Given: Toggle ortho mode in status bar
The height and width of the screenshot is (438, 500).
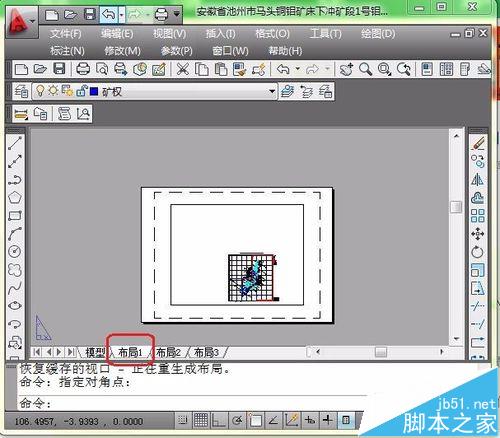Looking at the screenshot, I should 219,420.
